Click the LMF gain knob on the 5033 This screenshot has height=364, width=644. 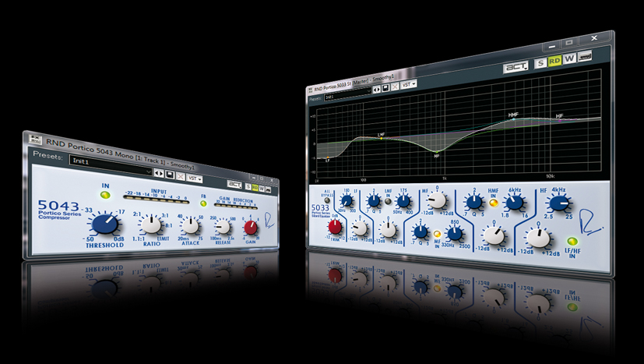[x=388, y=230]
